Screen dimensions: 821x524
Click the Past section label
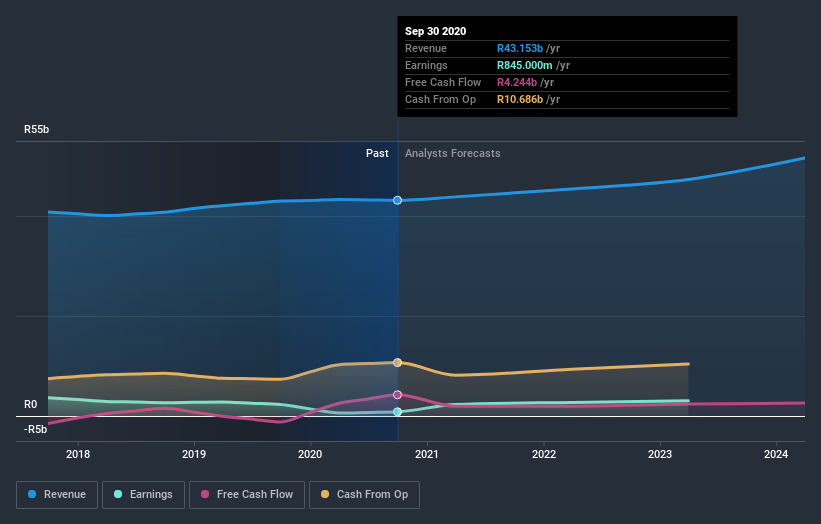point(377,153)
